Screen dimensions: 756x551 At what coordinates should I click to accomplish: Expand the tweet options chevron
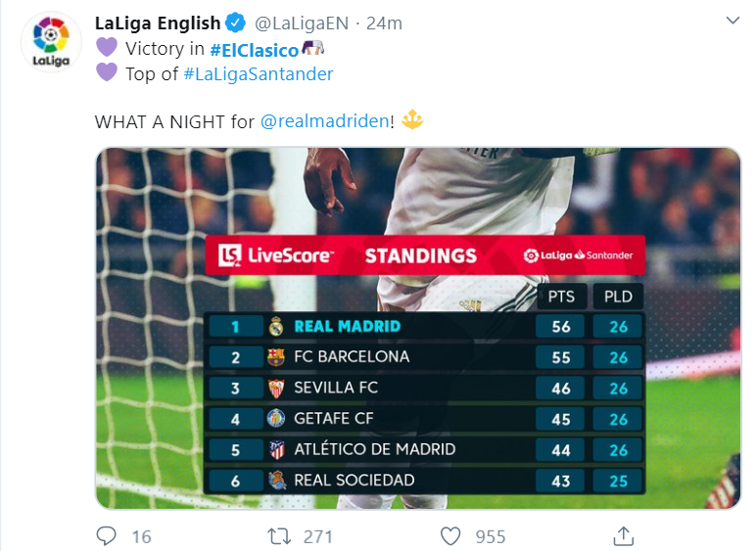(732, 21)
